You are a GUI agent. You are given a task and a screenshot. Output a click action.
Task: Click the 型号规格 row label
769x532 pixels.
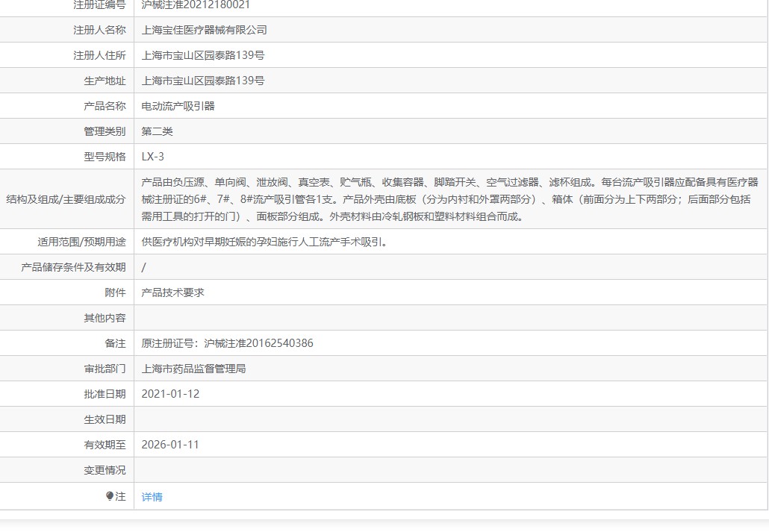[105, 157]
